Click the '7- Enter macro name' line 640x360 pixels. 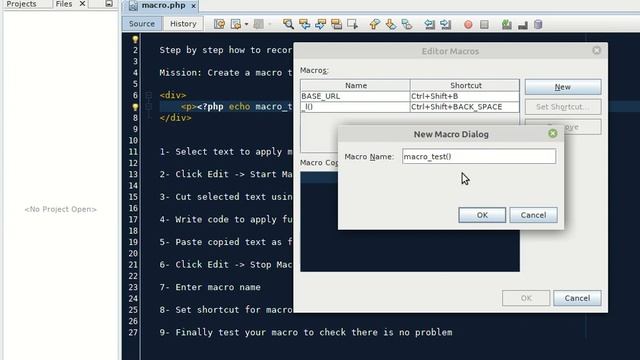coord(210,287)
